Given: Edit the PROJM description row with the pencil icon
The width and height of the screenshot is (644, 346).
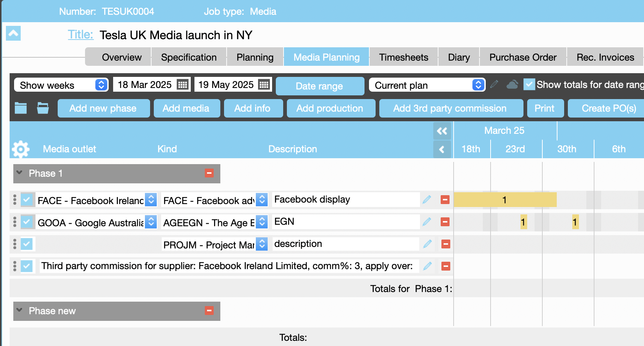Looking at the screenshot, I should point(427,244).
